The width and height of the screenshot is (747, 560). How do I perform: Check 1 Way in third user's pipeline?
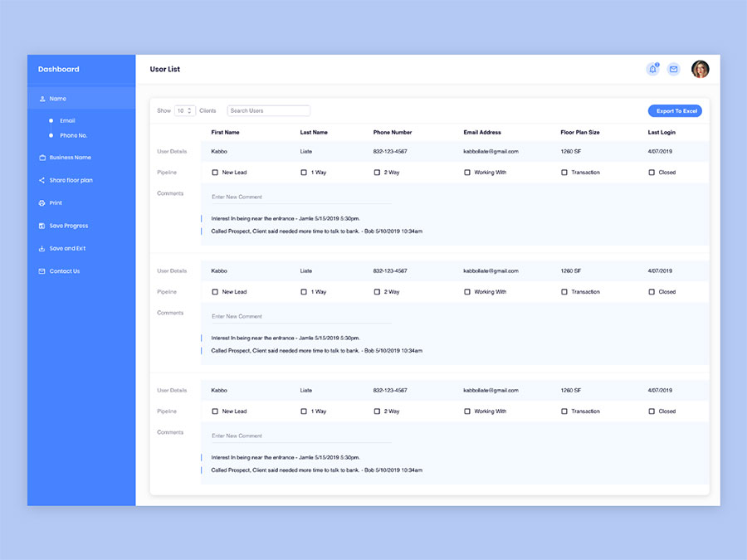point(304,411)
